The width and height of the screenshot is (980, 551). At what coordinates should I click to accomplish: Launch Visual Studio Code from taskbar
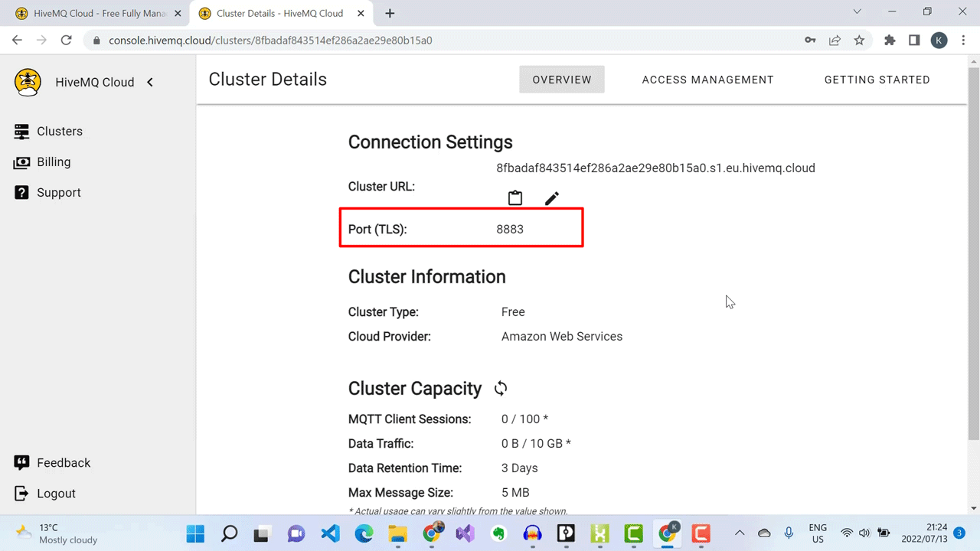point(330,533)
